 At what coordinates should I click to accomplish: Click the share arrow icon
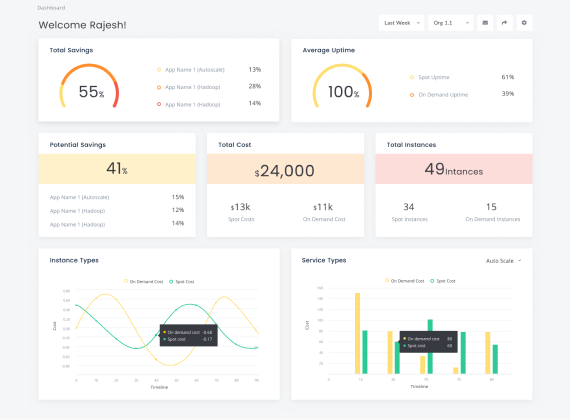pyautogui.click(x=505, y=23)
